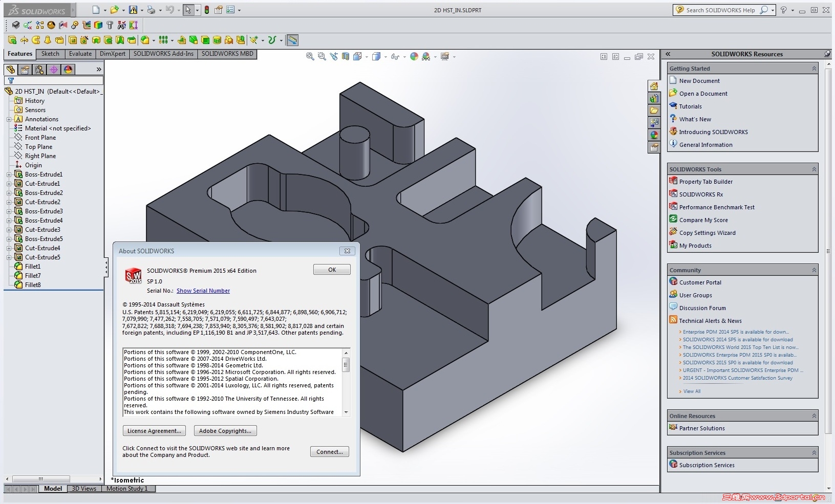The width and height of the screenshot is (835, 504).
Task: Switch to the 3D Views tab
Action: [84, 489]
